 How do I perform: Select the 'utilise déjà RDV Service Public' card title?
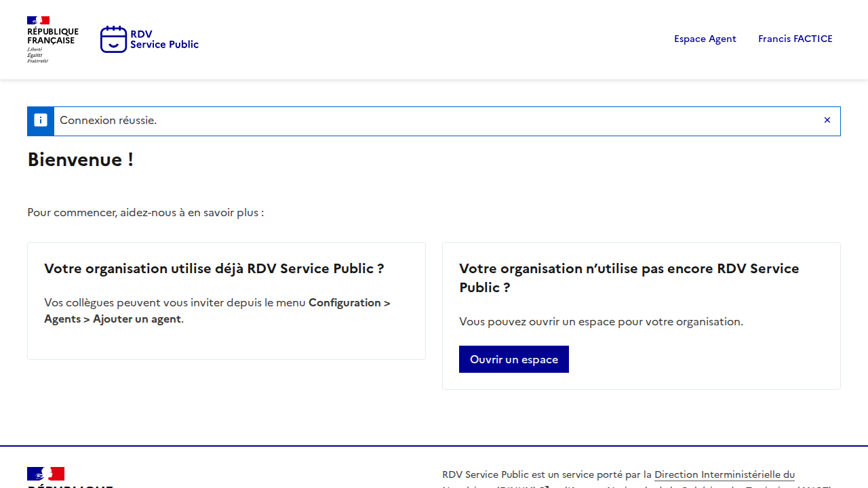[x=214, y=268]
